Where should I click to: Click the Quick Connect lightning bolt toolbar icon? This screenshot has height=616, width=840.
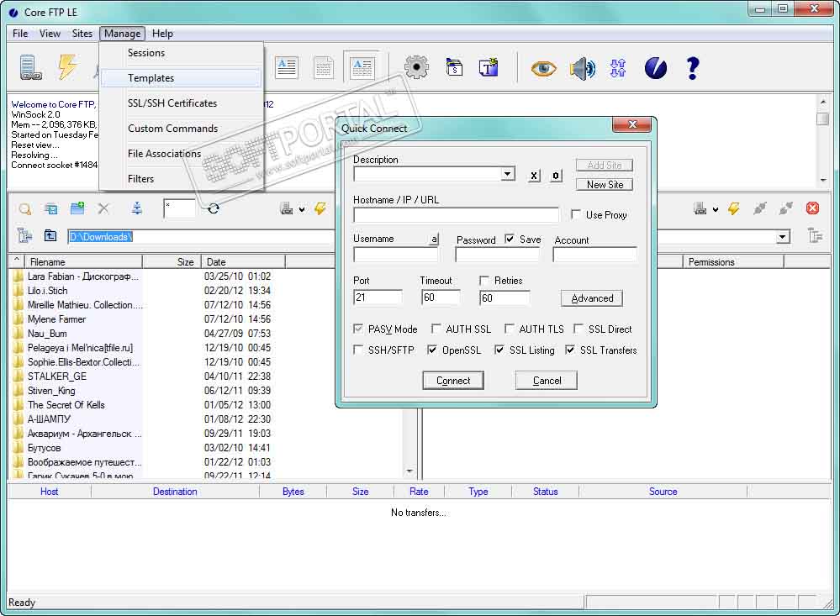[67, 67]
